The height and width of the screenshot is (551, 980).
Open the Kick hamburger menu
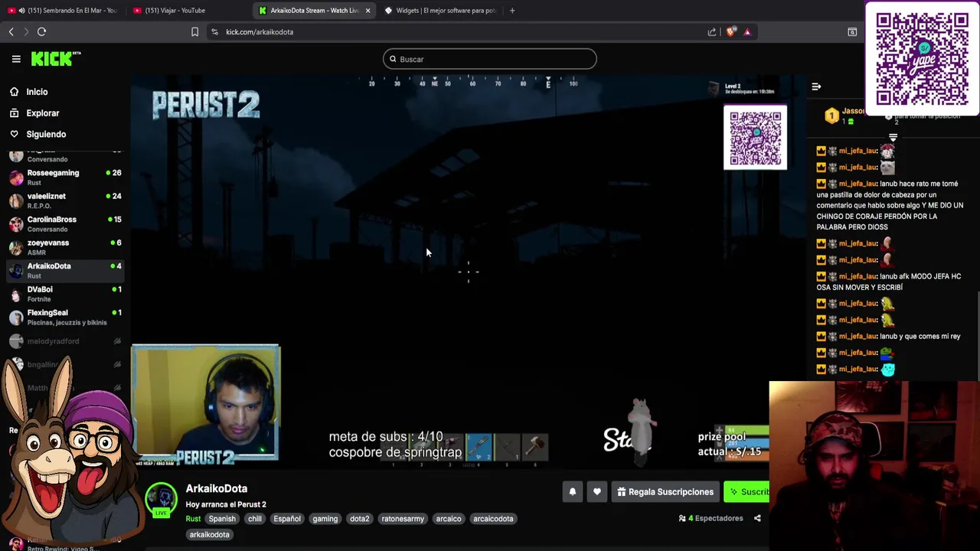pos(16,59)
